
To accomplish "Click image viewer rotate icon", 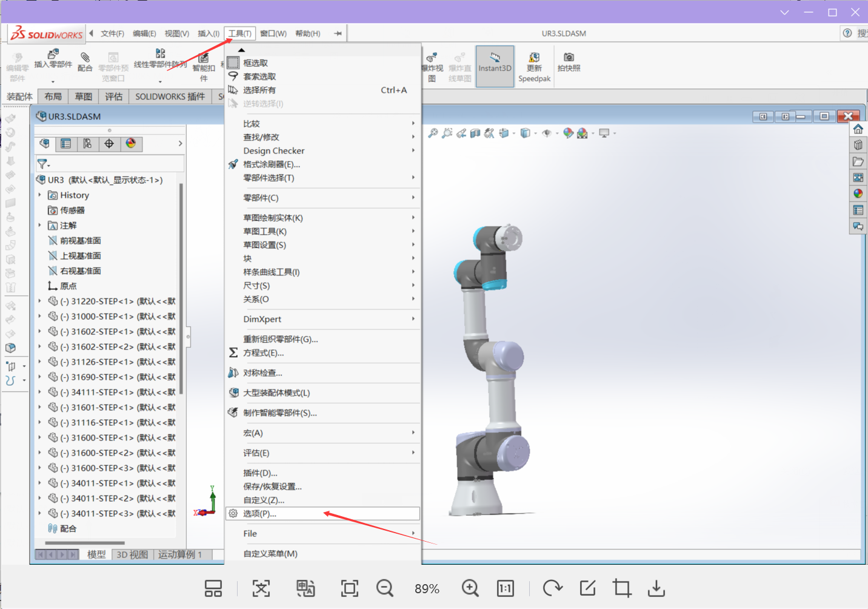I will click(x=552, y=588).
